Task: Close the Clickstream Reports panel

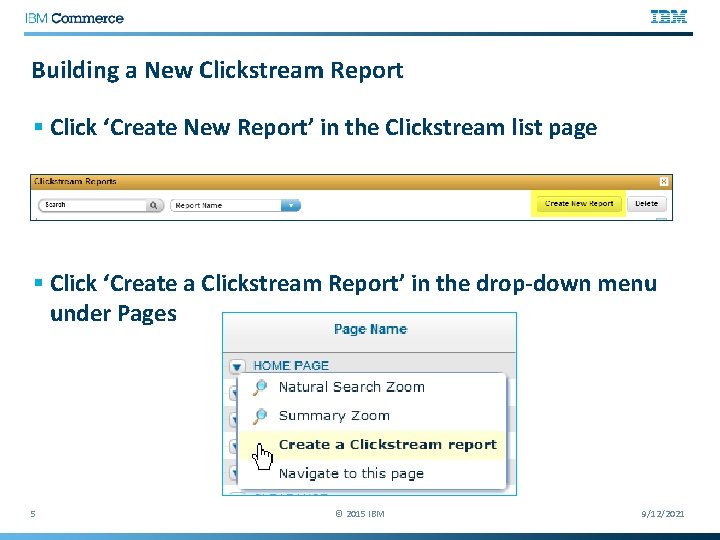Action: click(x=664, y=181)
